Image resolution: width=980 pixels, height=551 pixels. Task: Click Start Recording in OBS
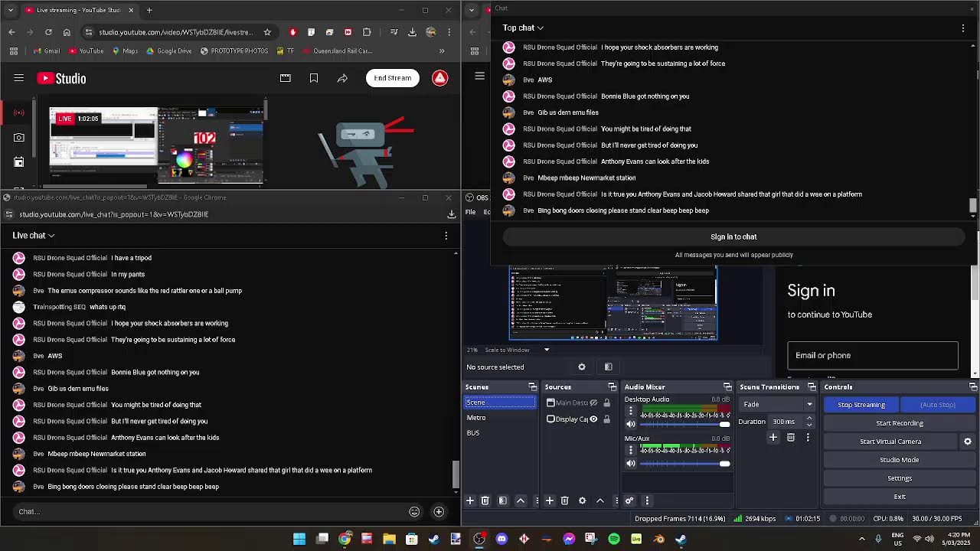(x=900, y=423)
